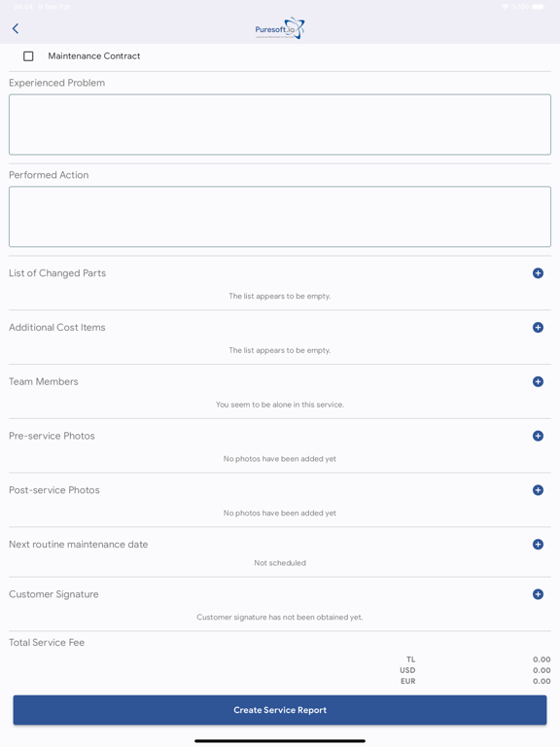560x747 pixels.
Task: Select the Additional Cost Items heading
Action: 57,327
